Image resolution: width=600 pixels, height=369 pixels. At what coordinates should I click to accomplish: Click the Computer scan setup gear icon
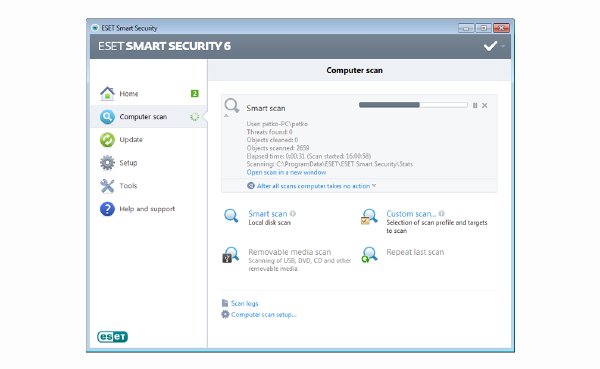(x=225, y=314)
